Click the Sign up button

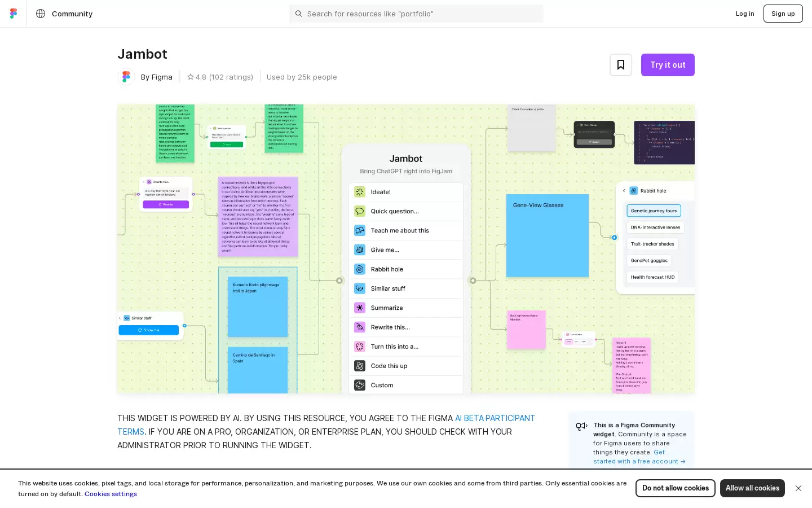tap(783, 14)
